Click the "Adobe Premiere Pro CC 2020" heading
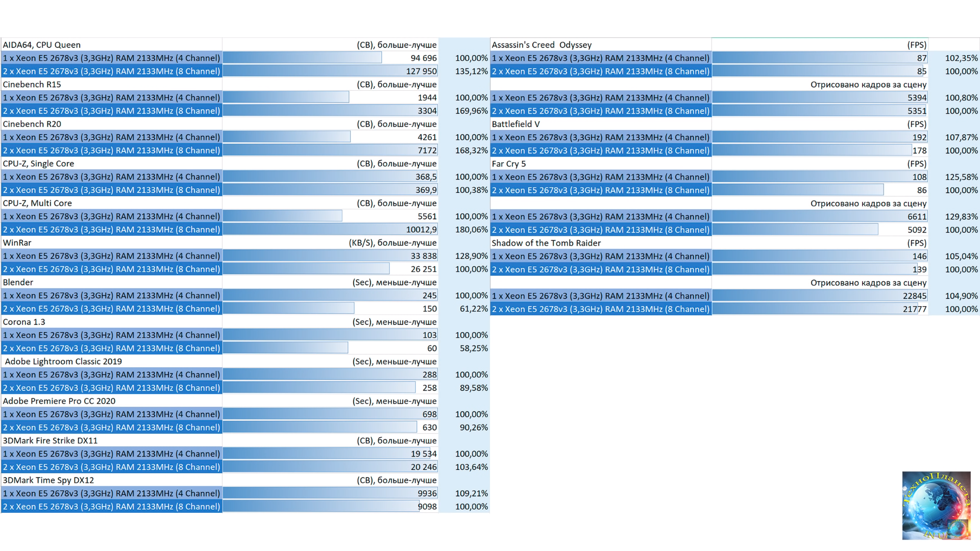The width and height of the screenshot is (980, 551). point(59,401)
